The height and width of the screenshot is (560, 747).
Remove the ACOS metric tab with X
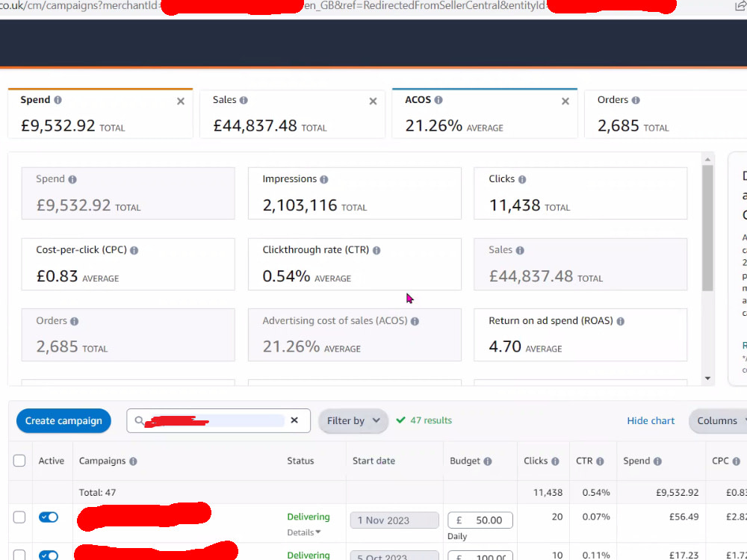565,101
